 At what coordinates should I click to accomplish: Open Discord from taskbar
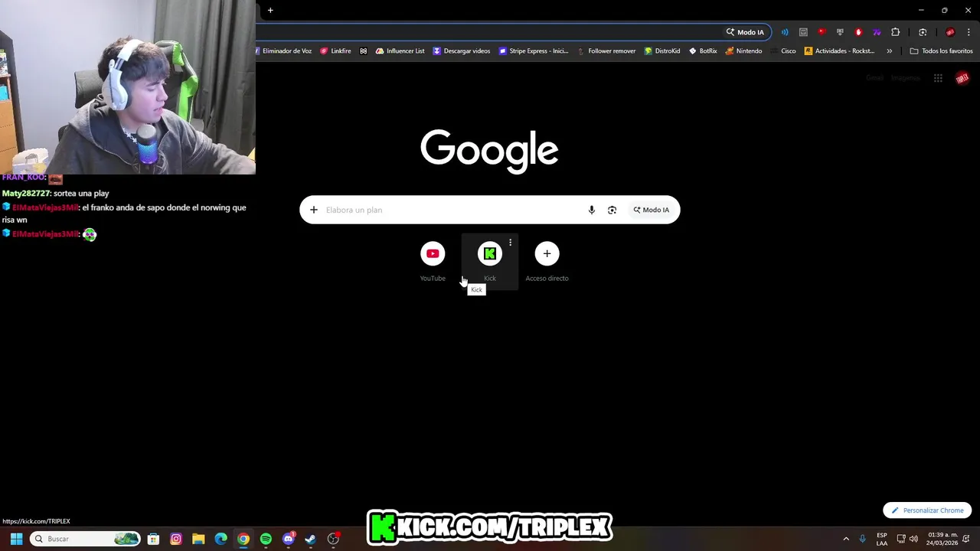(x=289, y=539)
